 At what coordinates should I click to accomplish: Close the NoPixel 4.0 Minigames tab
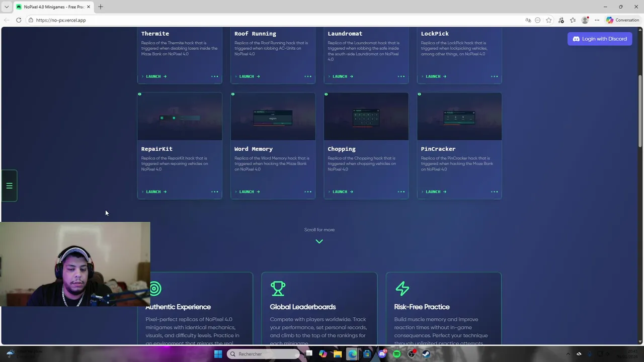89,7
